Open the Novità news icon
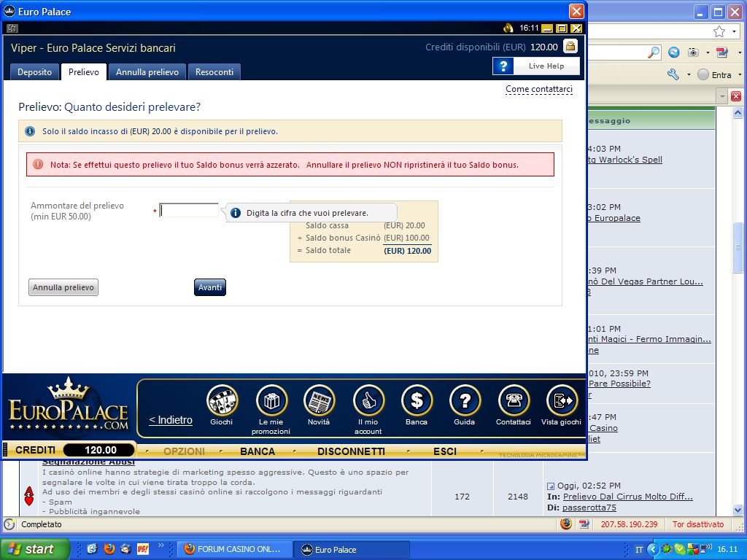 point(320,401)
